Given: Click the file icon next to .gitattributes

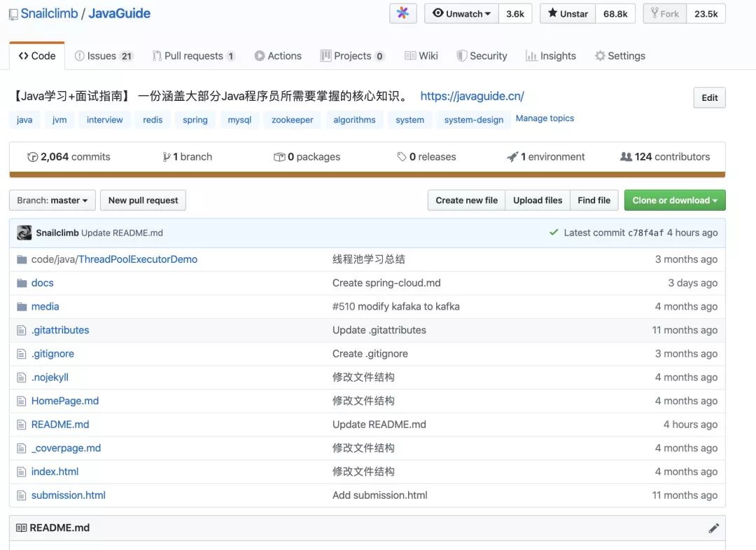Looking at the screenshot, I should point(21,330).
